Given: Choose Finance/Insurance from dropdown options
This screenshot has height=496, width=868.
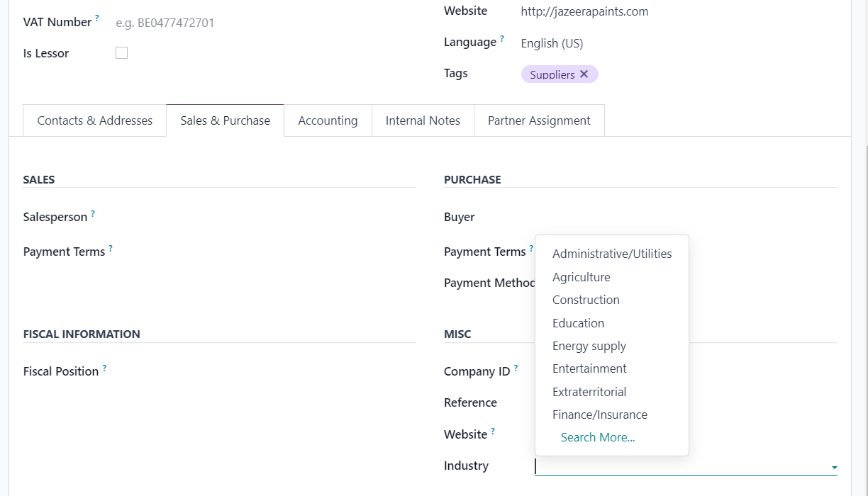Looking at the screenshot, I should 599,415.
